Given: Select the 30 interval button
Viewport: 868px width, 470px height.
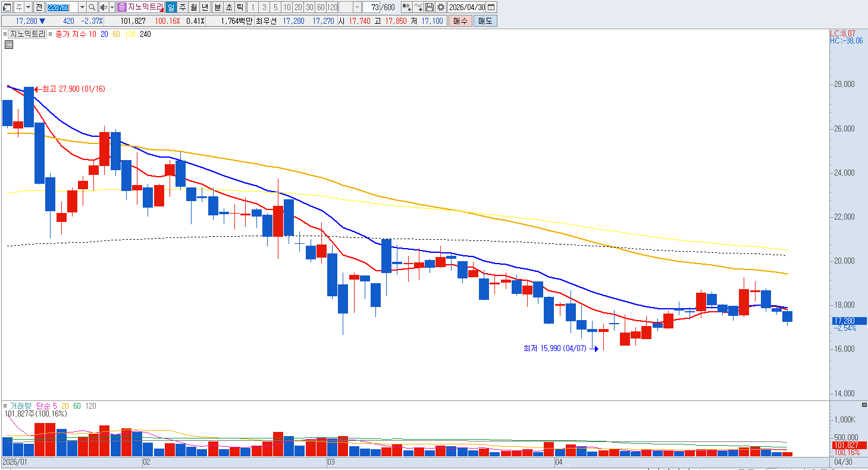Looking at the screenshot, I should pos(309,7).
